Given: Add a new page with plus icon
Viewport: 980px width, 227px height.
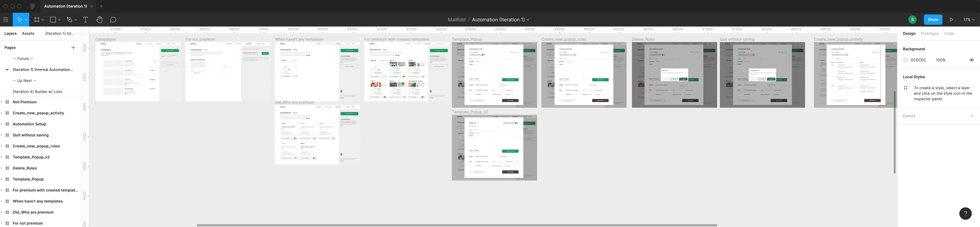Looking at the screenshot, I should [x=73, y=48].
